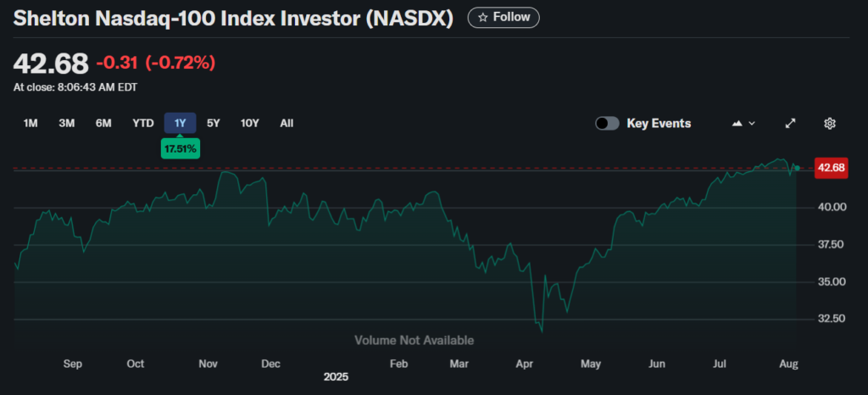Click the current price dot on chart
The image size is (868, 395).
point(797,167)
